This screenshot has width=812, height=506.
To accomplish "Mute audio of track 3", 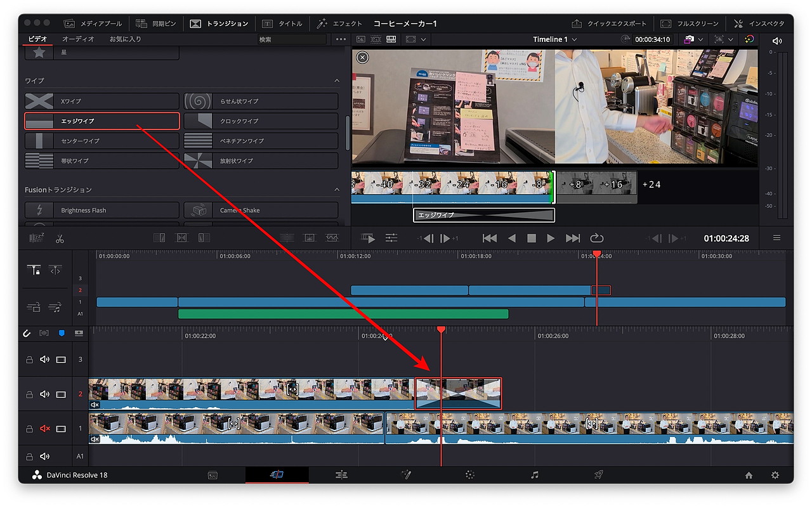I will point(44,360).
